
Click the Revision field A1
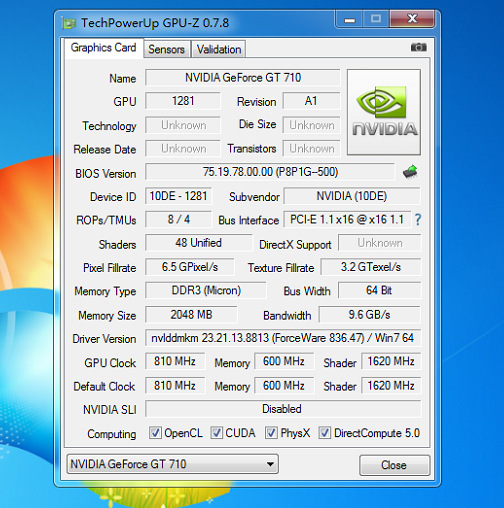(x=311, y=101)
